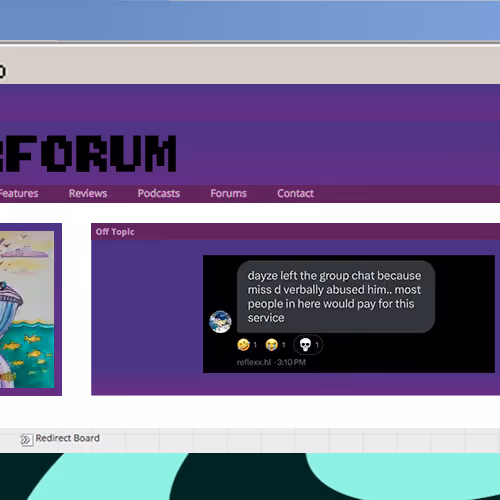Open the Contact page link
Image resolution: width=500 pixels, height=500 pixels.
coord(295,193)
